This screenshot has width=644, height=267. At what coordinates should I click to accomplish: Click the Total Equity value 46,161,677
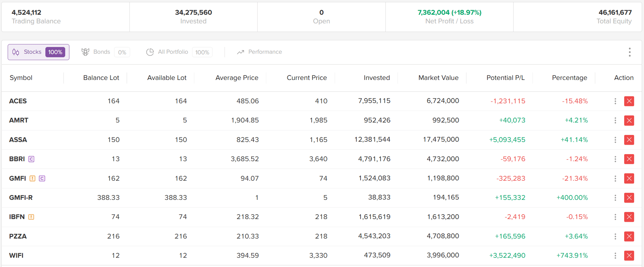pyautogui.click(x=615, y=12)
